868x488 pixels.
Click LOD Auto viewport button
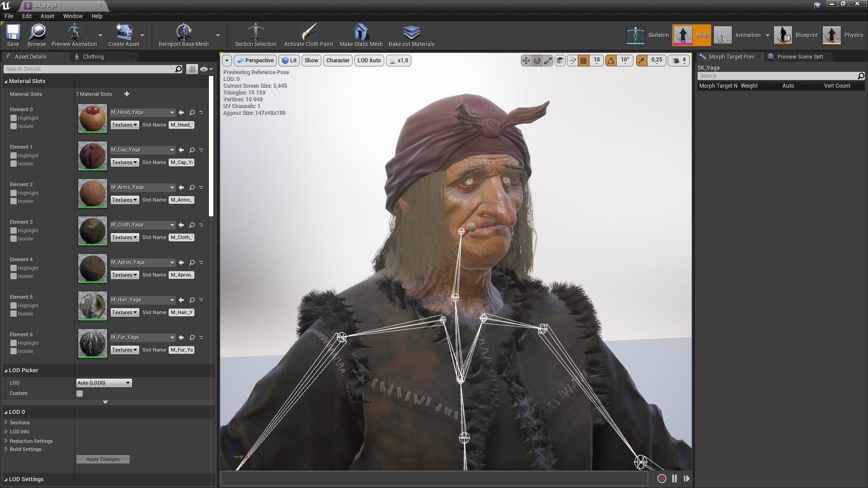(369, 61)
